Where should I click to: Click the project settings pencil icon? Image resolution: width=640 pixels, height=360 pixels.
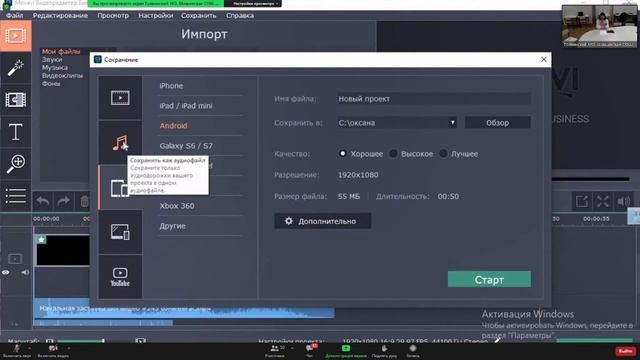498,340
